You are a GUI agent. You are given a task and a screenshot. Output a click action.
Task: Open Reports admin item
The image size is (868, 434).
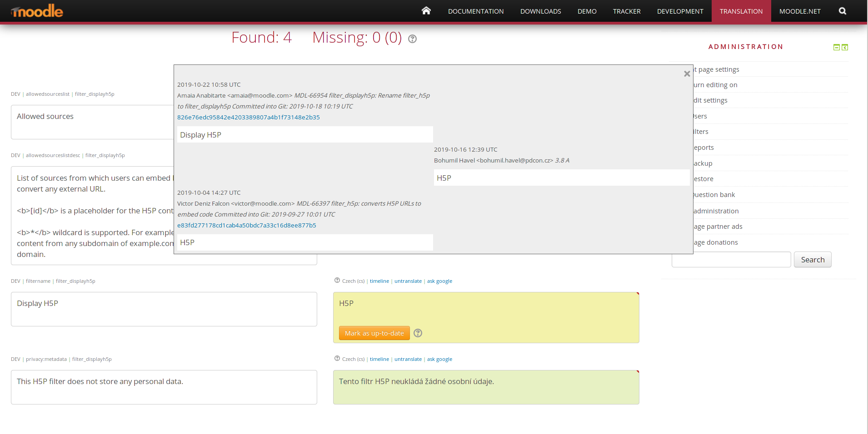point(704,148)
